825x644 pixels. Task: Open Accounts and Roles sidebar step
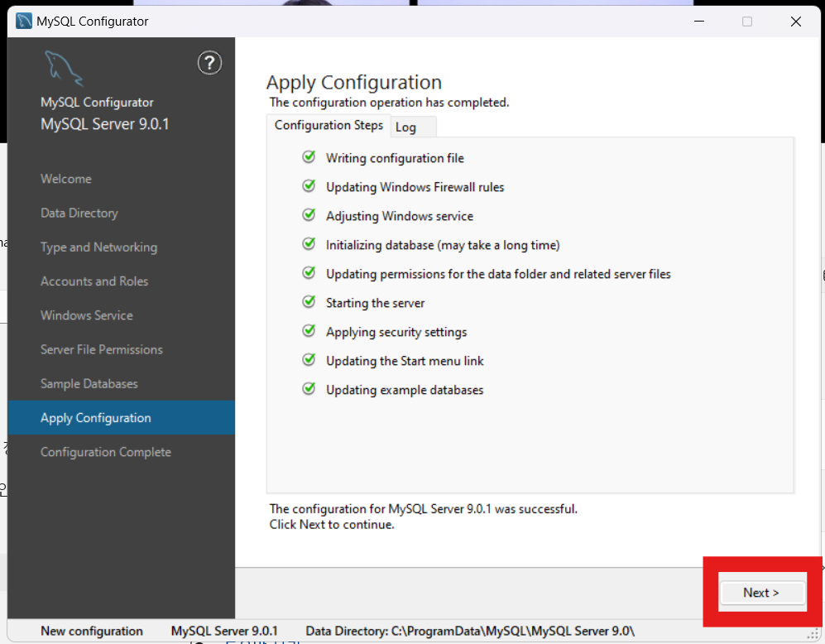click(94, 281)
